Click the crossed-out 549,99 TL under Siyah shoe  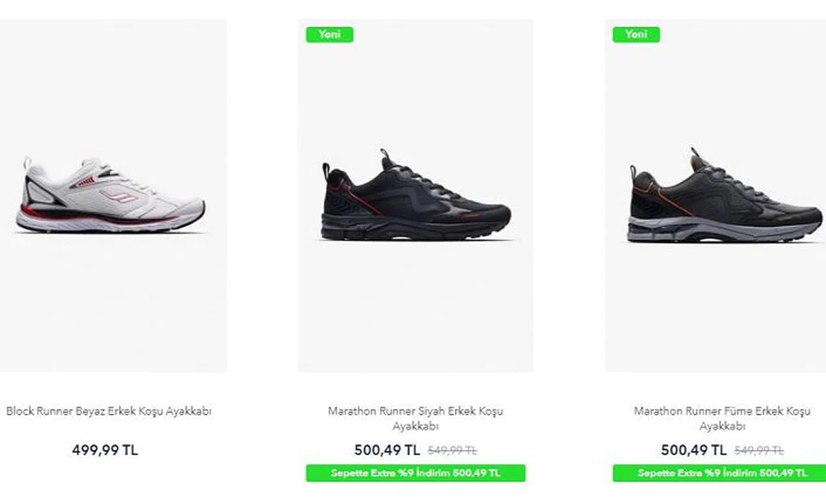click(x=452, y=451)
